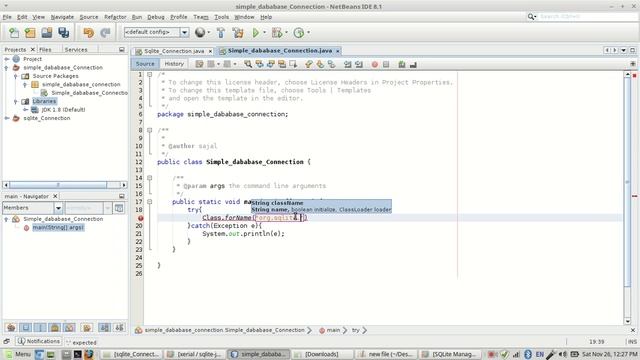Screen dimensions: 640x360
Task: Click the main breadcrumb below editor
Action: tap(333, 330)
